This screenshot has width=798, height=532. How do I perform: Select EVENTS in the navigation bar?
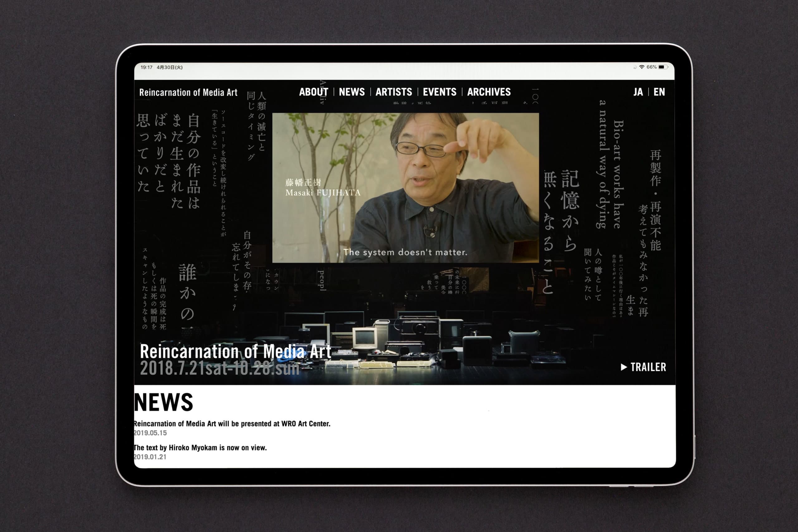(440, 92)
